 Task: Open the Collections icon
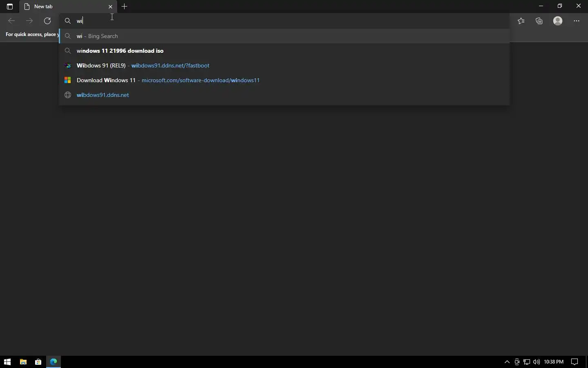coord(539,21)
